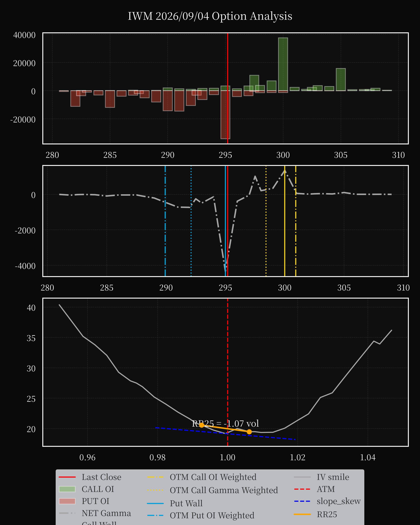Click the left orange RR25 marker dot
The width and height of the screenshot is (420, 525).
coord(202,425)
